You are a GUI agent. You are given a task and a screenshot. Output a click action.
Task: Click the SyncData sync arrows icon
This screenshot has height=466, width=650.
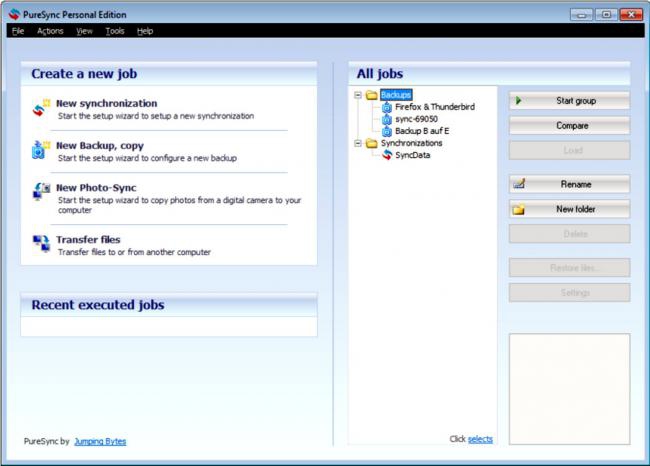click(x=387, y=155)
